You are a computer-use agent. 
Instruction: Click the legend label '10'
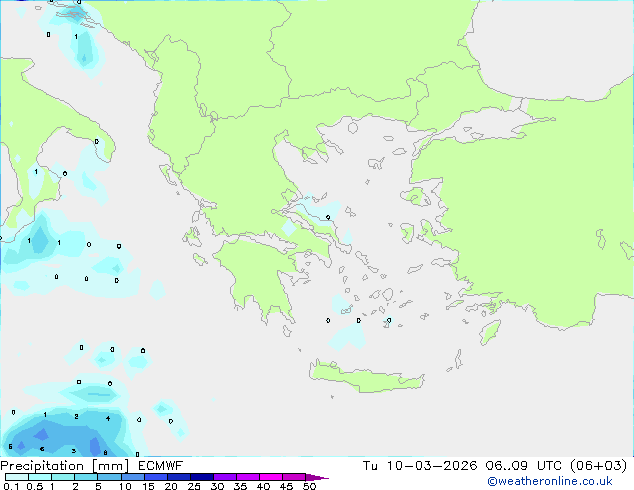(x=125, y=486)
